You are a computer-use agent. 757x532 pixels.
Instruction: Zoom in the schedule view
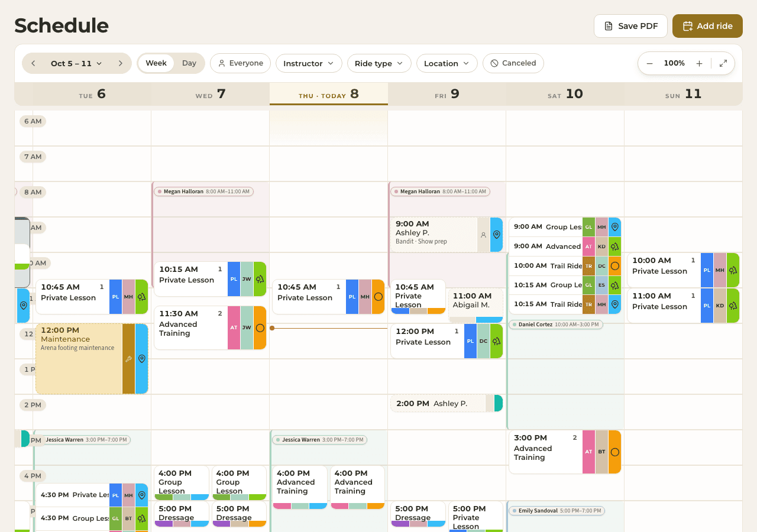[x=699, y=63]
